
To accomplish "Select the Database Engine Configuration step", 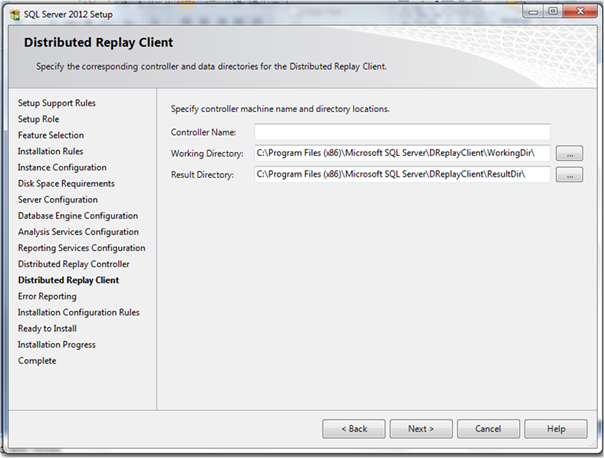I will pyautogui.click(x=78, y=216).
